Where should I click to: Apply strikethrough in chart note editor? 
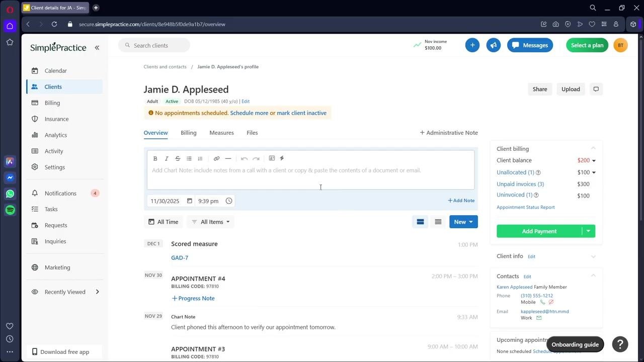pyautogui.click(x=178, y=158)
